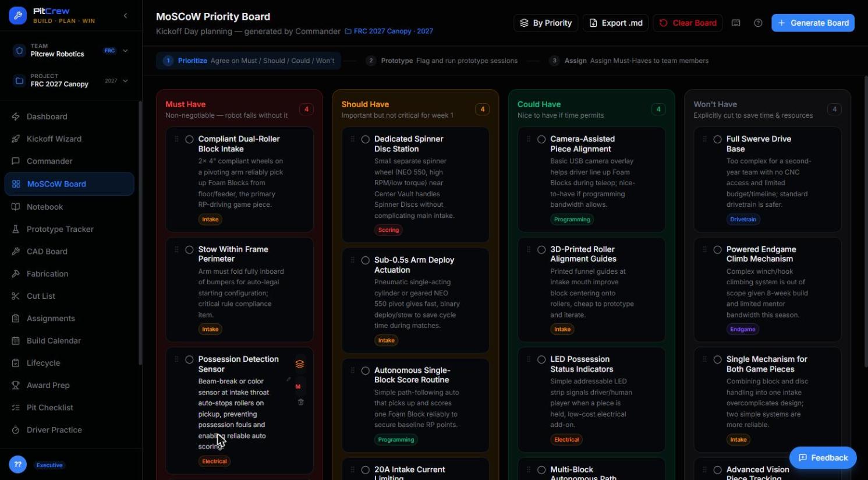The image size is (868, 480).
Task: Open the FRC 2027 Canopy project dropdown
Action: [x=71, y=80]
